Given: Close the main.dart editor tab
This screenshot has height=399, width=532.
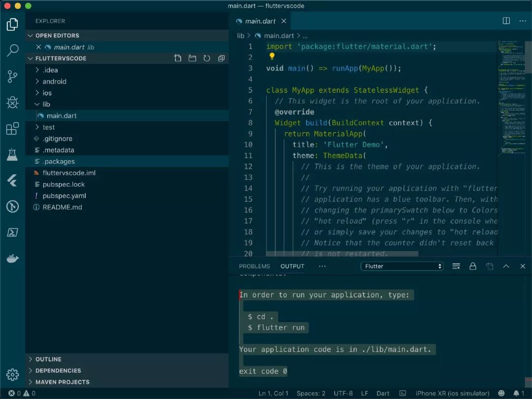Looking at the screenshot, I should click(x=284, y=21).
